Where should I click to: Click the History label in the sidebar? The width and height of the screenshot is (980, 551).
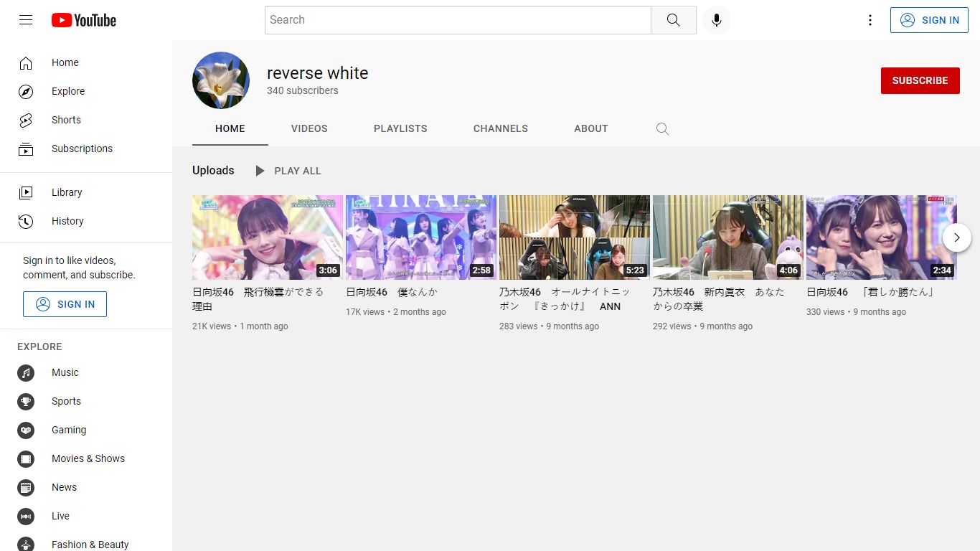point(67,221)
